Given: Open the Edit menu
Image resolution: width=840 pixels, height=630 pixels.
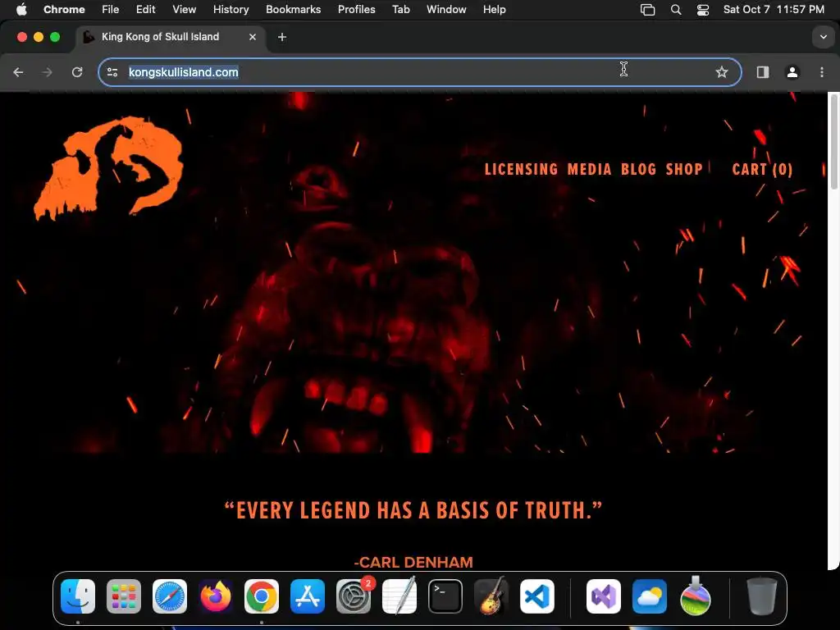Looking at the screenshot, I should 145,10.
